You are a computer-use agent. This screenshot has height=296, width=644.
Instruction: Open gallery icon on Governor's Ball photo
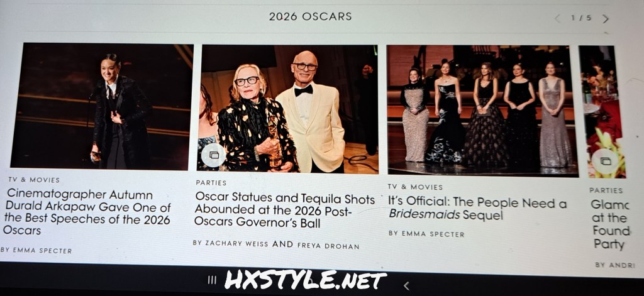coord(214,155)
